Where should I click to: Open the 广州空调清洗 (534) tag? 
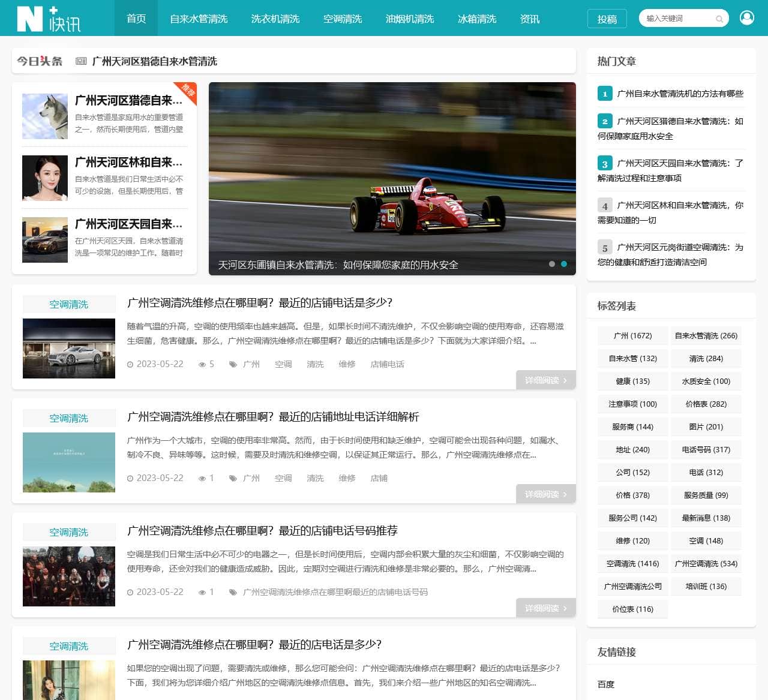click(x=706, y=564)
